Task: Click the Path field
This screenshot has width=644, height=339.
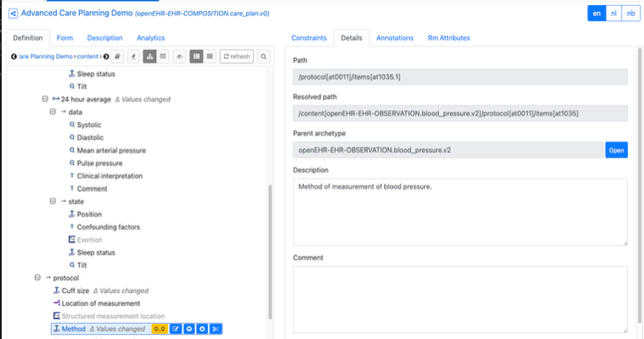Action: (x=460, y=77)
